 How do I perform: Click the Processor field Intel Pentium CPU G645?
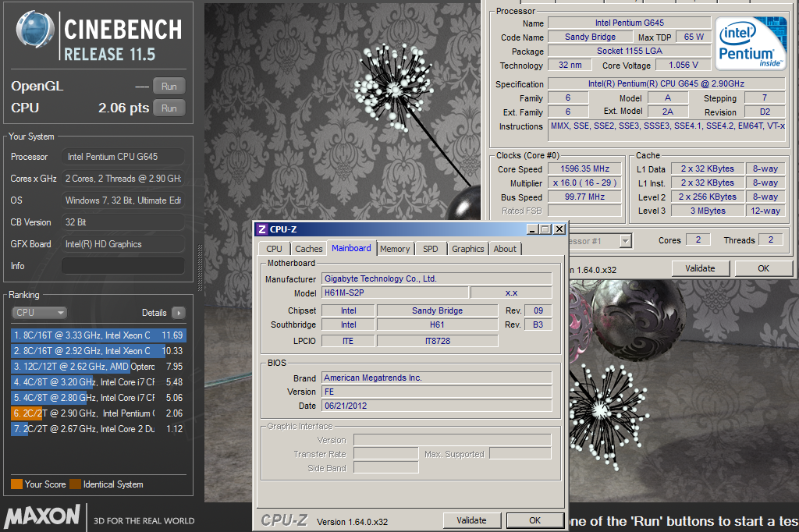[123, 157]
